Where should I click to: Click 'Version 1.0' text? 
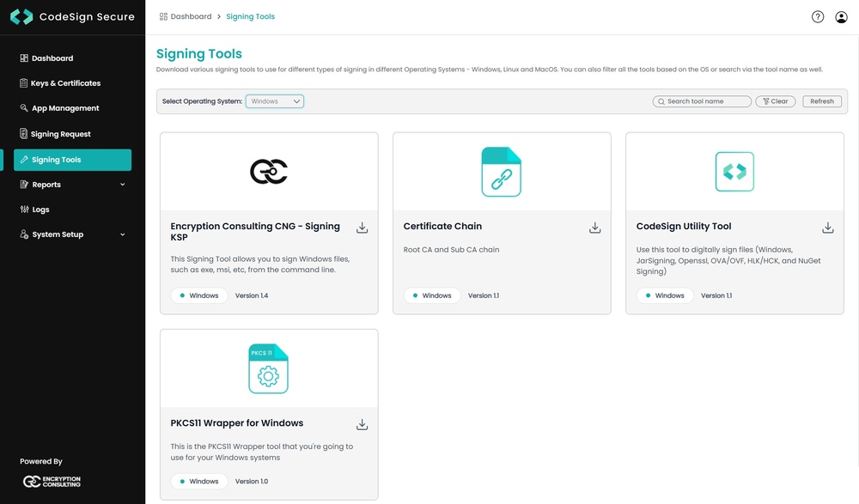[252, 481]
